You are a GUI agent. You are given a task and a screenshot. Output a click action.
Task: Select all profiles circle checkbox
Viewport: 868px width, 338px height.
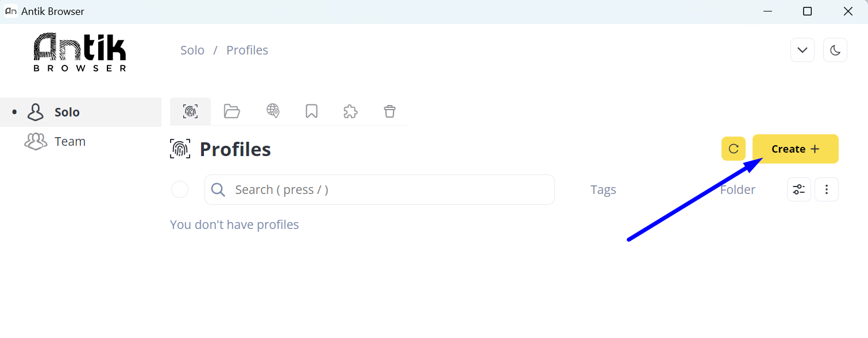180,189
